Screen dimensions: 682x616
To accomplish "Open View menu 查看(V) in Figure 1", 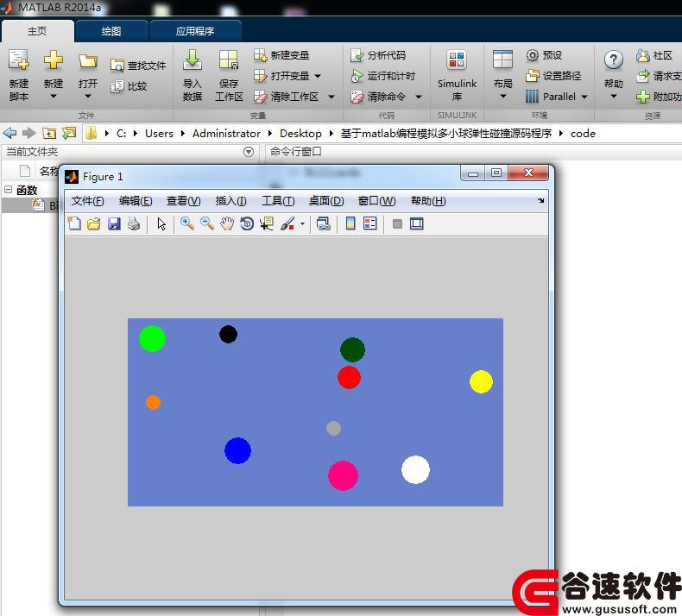I will pyautogui.click(x=183, y=201).
